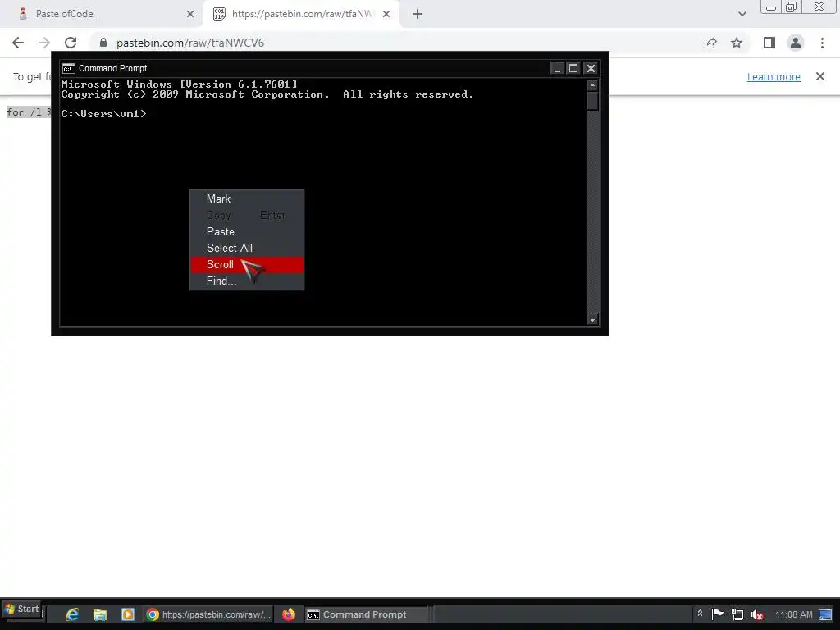The height and width of the screenshot is (630, 840).
Task: Click the Command Prompt scrollbar thumb
Action: (x=592, y=101)
